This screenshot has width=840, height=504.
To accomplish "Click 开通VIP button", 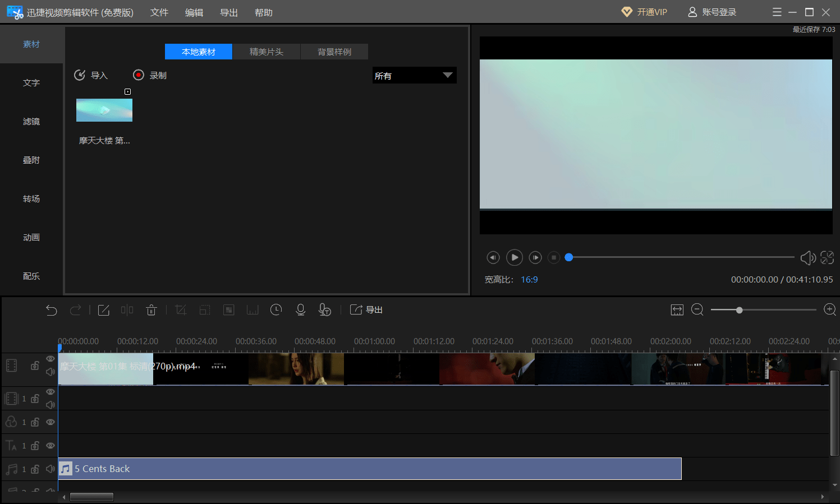I will coord(644,12).
